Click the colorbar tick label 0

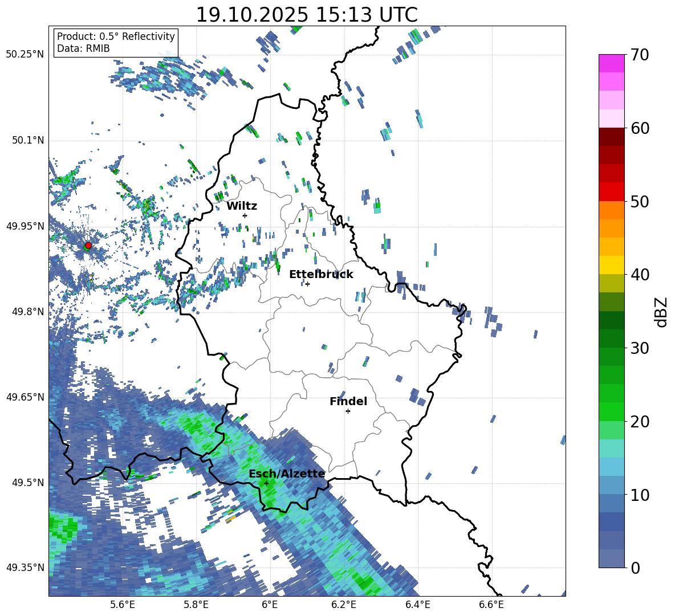tap(635, 568)
